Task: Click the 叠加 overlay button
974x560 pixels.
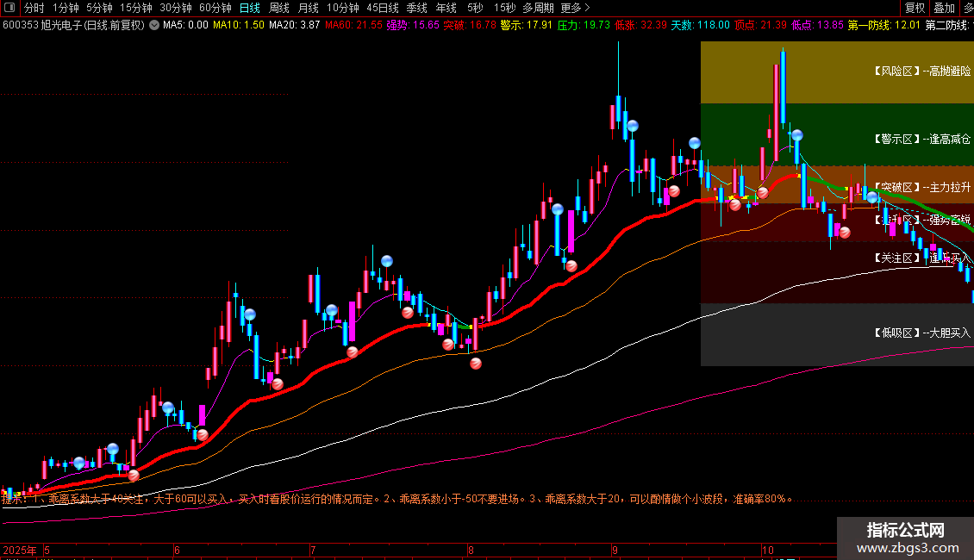Action: point(944,8)
